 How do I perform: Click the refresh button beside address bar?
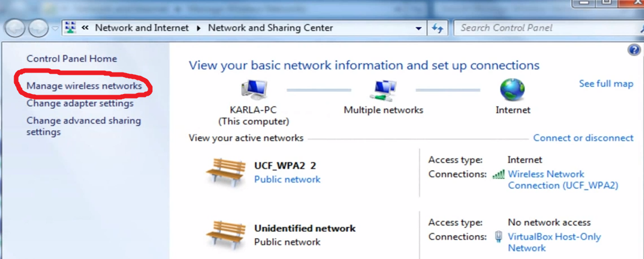(x=437, y=28)
